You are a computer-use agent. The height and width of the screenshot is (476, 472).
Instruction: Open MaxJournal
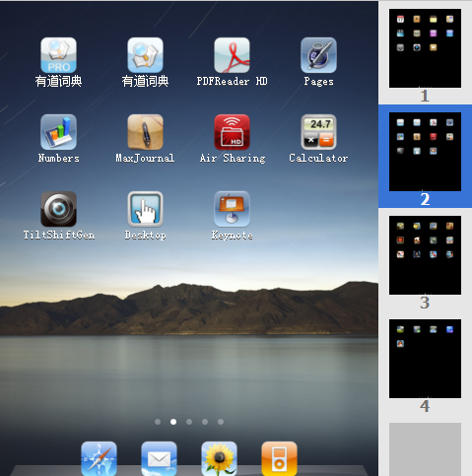click(x=145, y=132)
